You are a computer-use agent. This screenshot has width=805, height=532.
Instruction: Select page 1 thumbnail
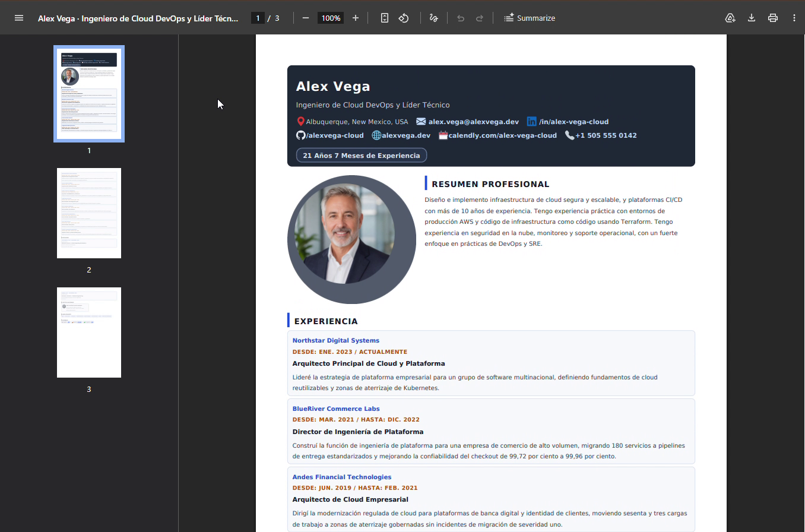point(89,94)
